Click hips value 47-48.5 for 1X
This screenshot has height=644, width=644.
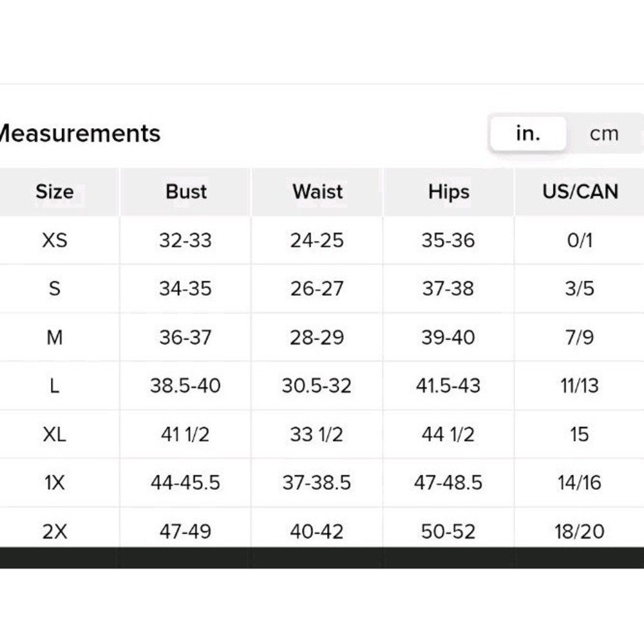pos(448,482)
